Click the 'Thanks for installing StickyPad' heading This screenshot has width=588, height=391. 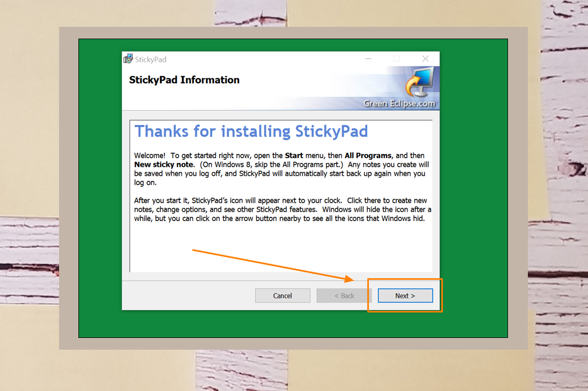tap(251, 131)
